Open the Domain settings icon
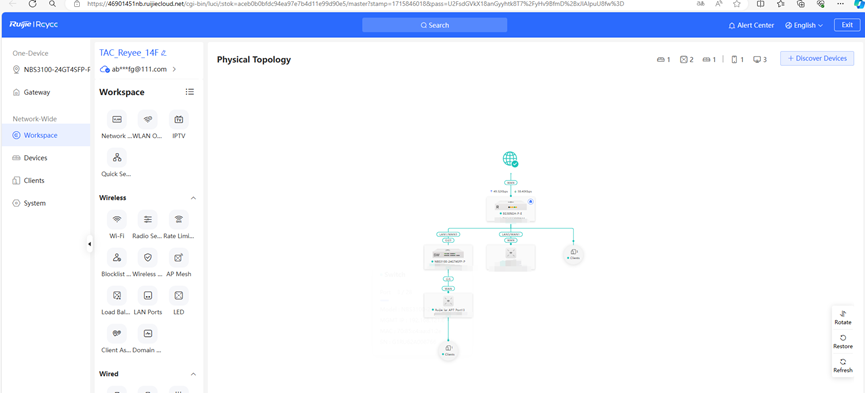 pyautogui.click(x=147, y=333)
